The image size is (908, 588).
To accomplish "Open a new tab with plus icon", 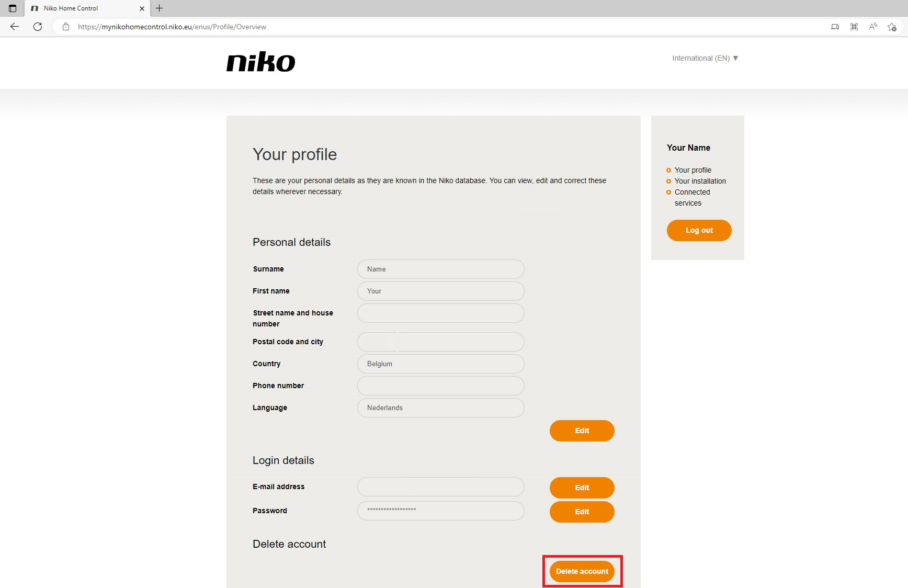I will pos(160,8).
